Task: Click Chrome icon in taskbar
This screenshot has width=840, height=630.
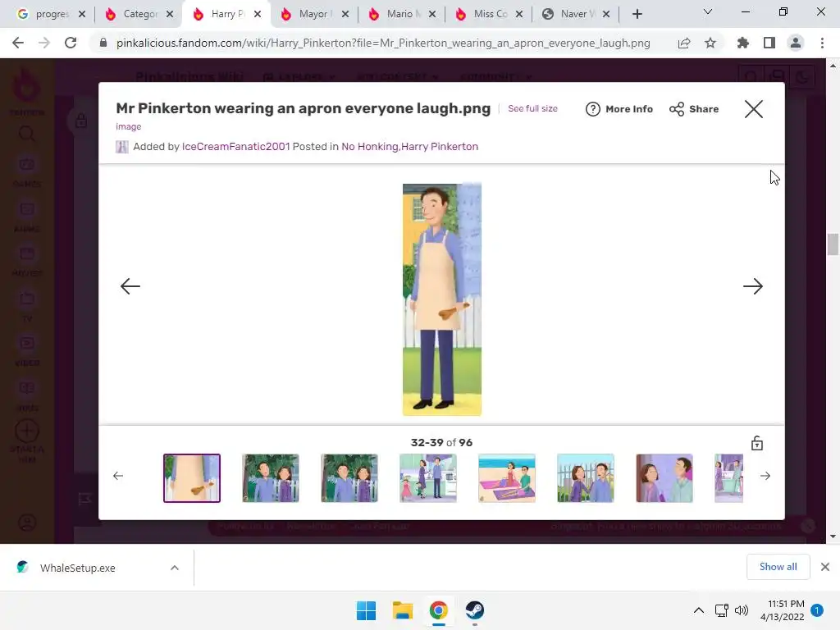Action: click(438, 610)
